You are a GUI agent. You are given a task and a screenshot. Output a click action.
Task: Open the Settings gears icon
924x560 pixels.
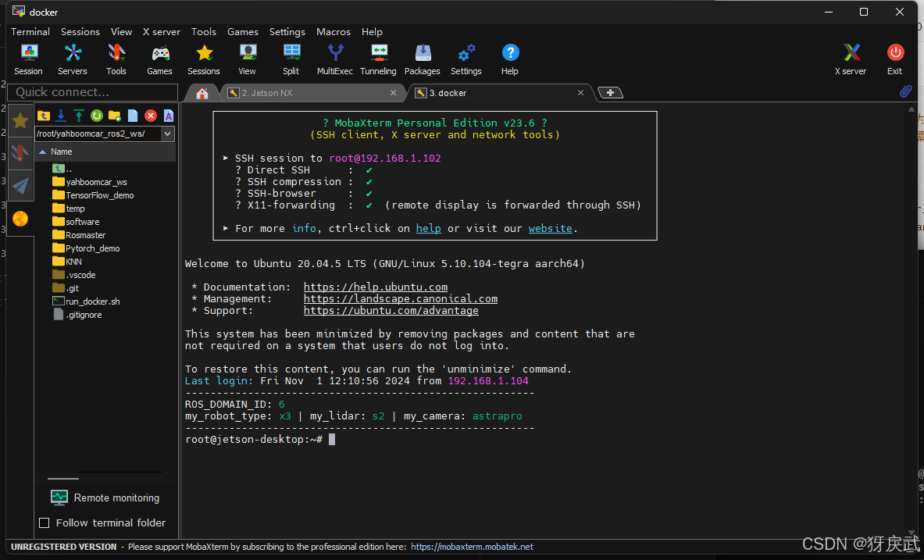(466, 59)
